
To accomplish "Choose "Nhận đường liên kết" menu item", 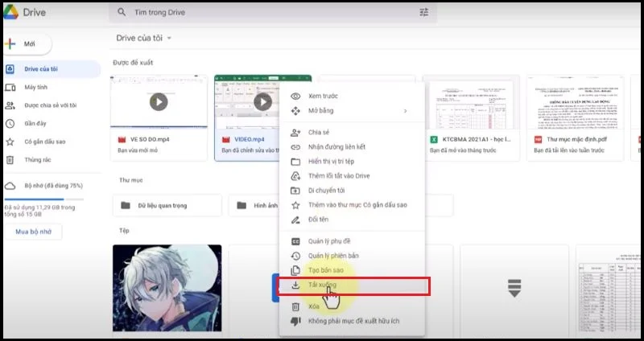I will pos(352,147).
